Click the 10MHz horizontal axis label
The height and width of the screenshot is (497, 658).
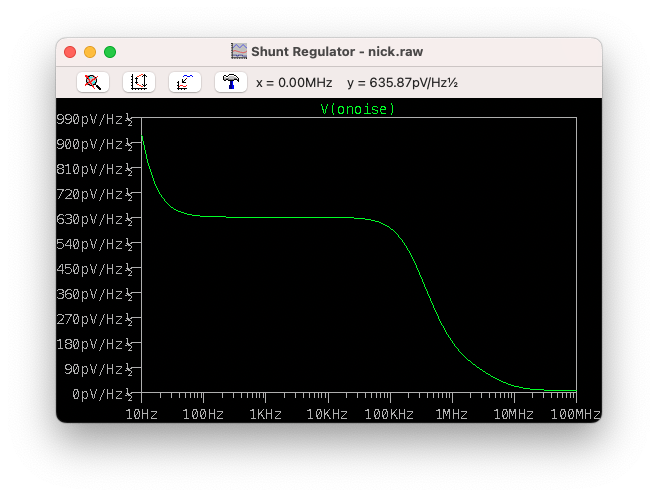tap(514, 415)
